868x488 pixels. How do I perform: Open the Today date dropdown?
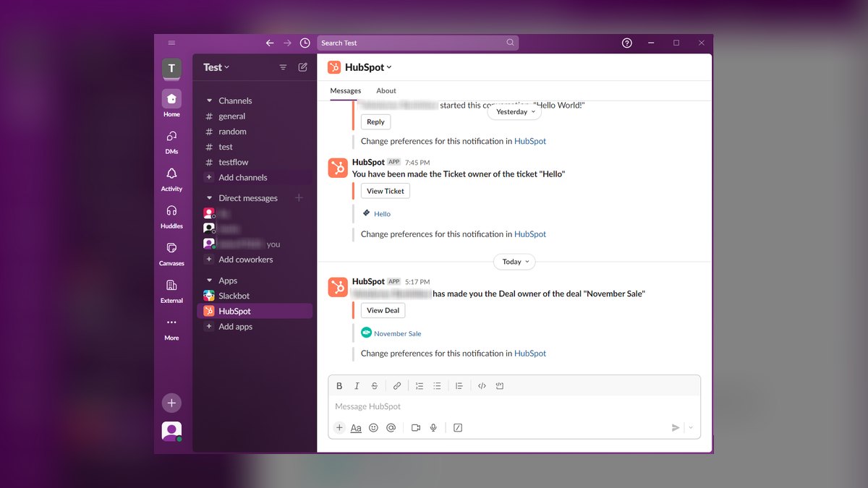point(514,262)
